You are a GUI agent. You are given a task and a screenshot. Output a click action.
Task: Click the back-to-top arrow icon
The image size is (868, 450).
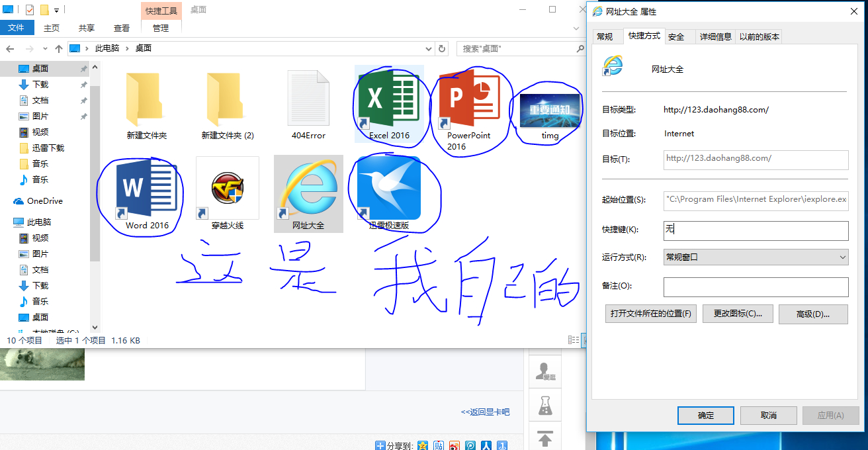545,437
